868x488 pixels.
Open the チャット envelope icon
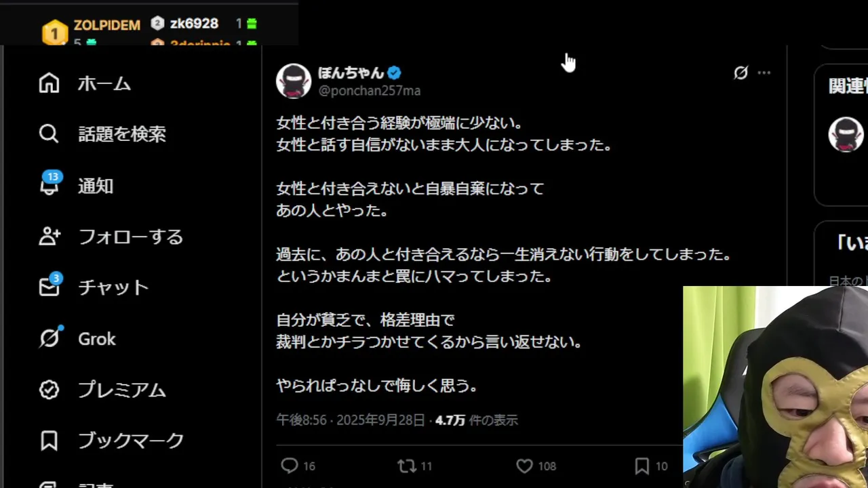50,287
